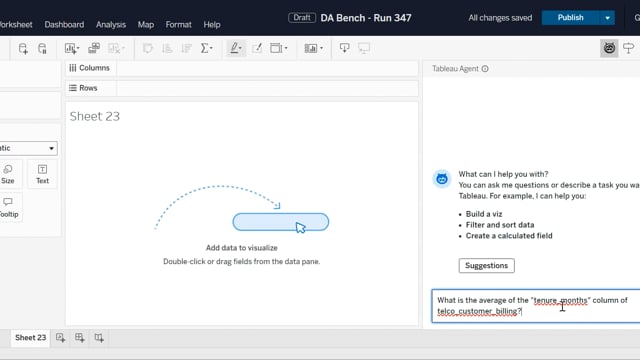Click the Highlight pen toolbar icon
Image resolution: width=640 pixels, height=360 pixels.
236,49
